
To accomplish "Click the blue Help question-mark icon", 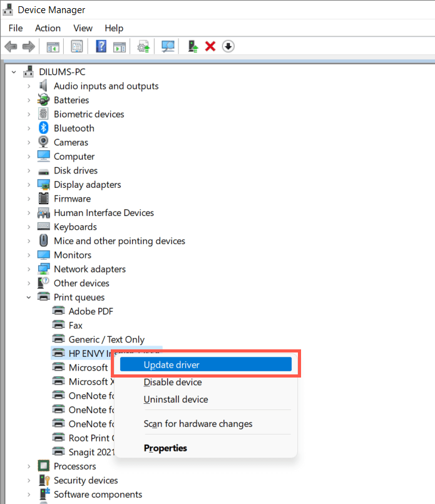I will click(101, 46).
